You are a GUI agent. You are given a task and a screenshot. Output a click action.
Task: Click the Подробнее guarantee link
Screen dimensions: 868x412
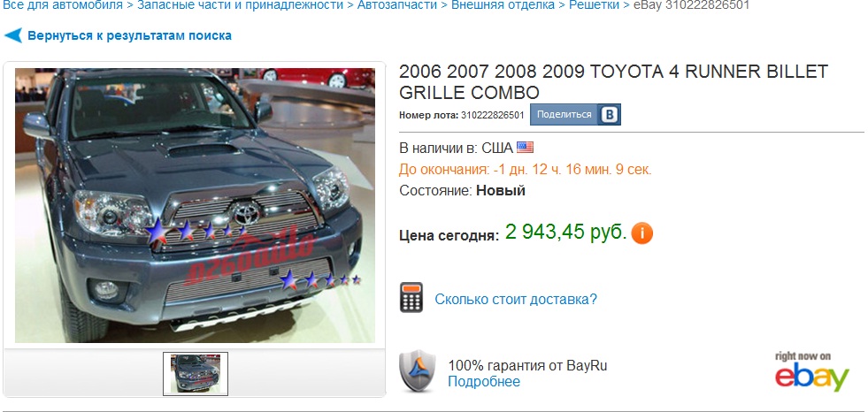[x=484, y=382]
